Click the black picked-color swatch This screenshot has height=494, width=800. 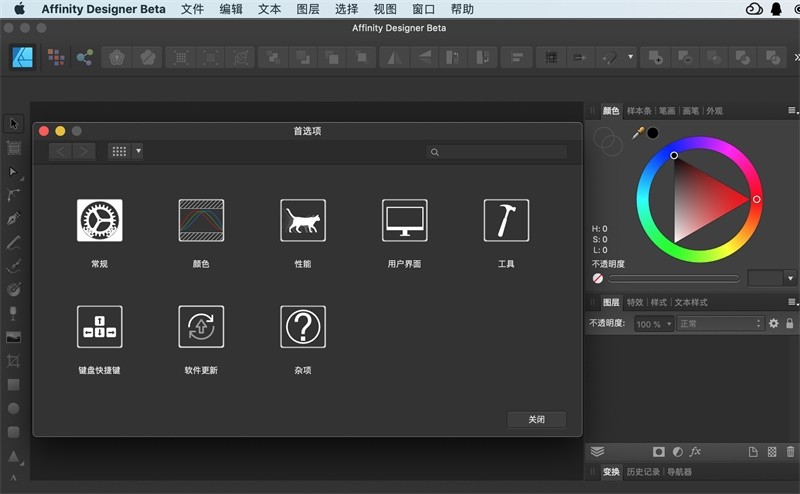pos(653,133)
